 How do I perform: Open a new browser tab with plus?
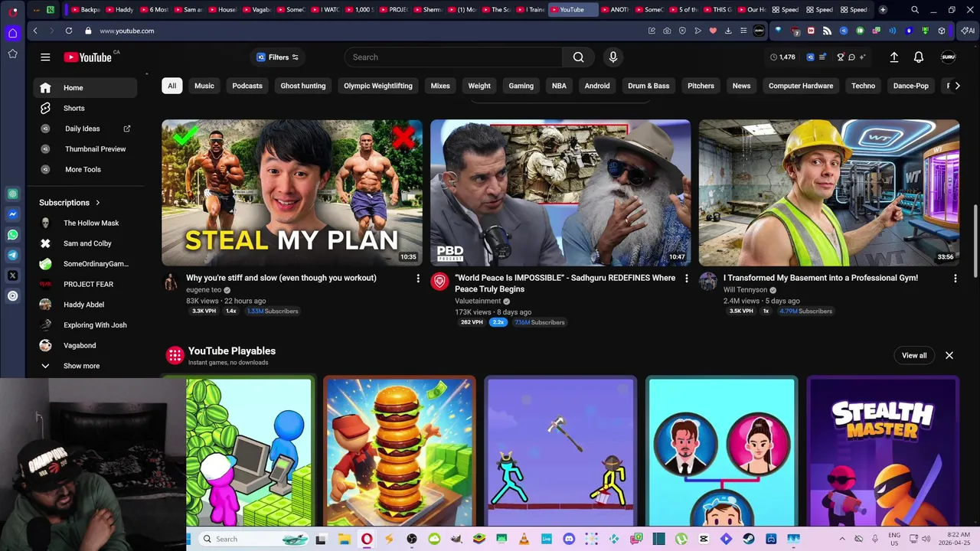coord(883,10)
